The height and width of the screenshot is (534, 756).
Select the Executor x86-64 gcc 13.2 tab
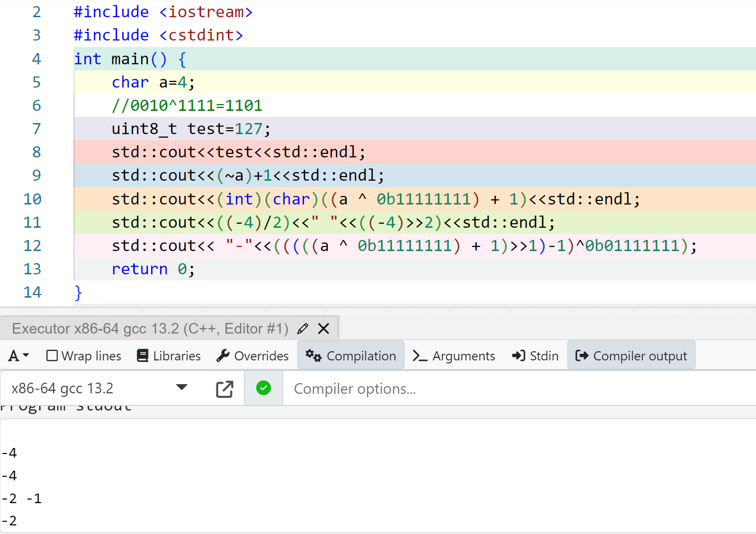150,328
